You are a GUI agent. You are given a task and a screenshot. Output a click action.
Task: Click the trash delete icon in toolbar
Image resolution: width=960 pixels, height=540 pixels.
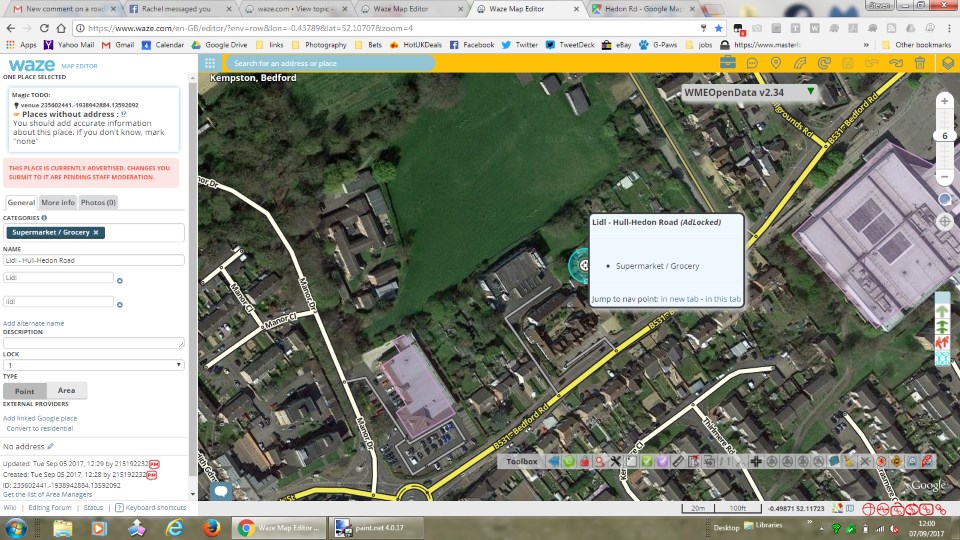click(920, 63)
